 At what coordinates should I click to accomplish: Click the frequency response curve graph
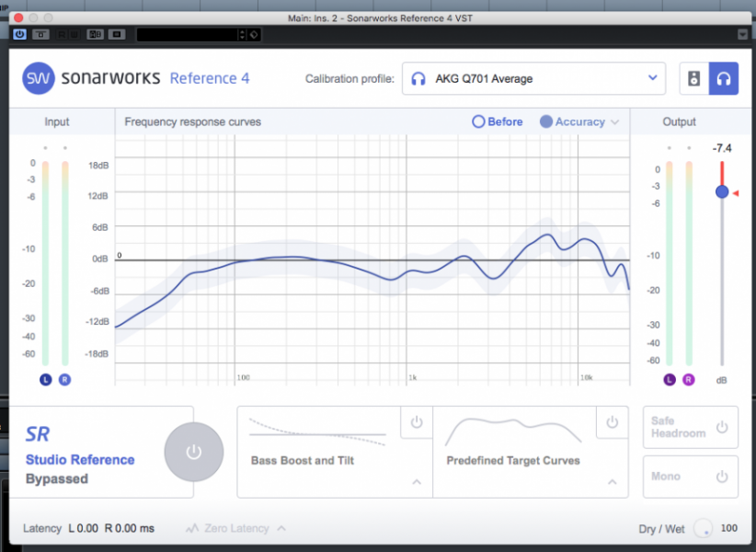372,260
